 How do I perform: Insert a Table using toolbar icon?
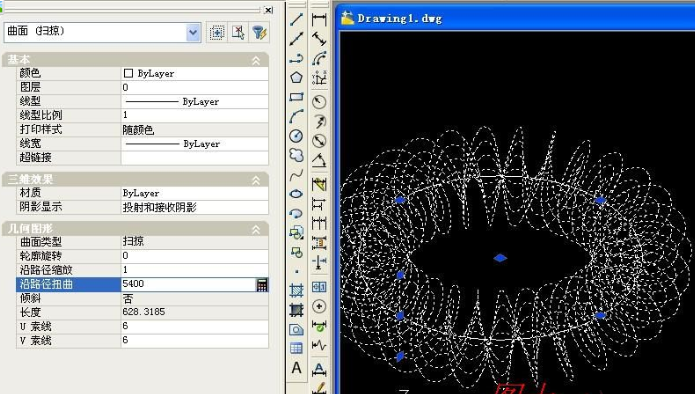[297, 348]
